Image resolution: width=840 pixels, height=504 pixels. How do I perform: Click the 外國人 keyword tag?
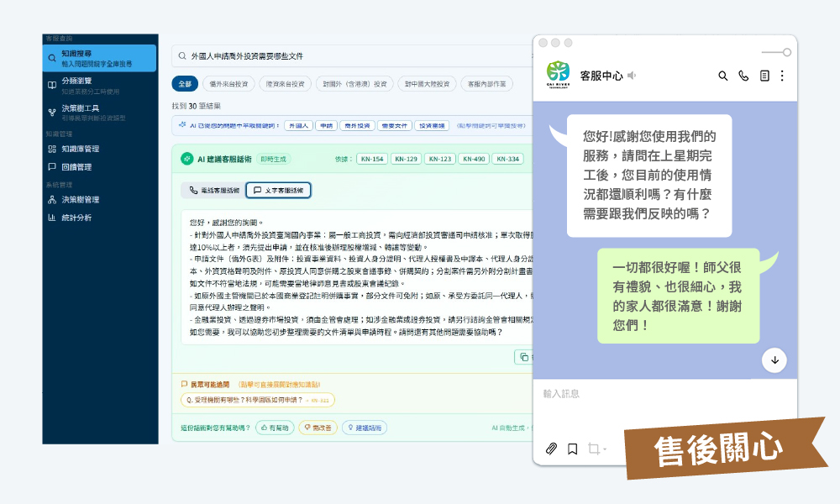pos(298,126)
